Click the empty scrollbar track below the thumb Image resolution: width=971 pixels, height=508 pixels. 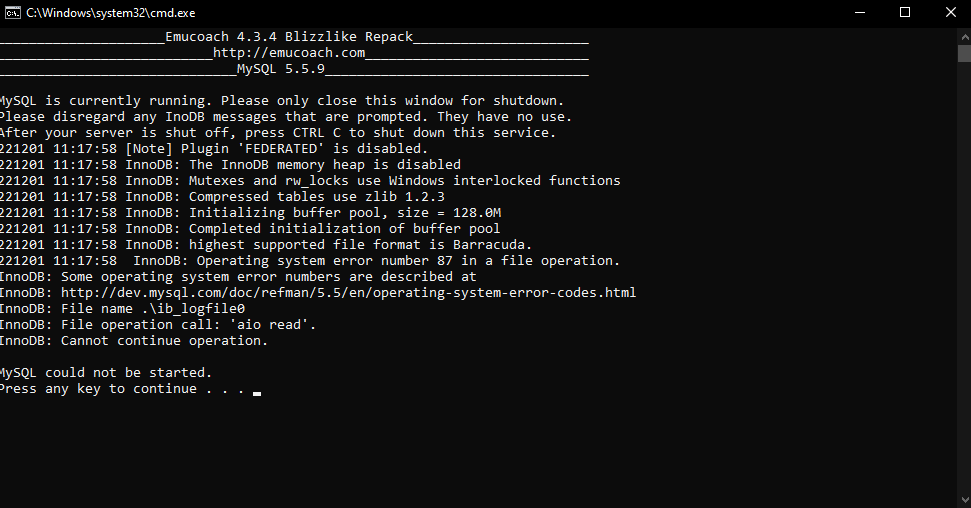964,276
